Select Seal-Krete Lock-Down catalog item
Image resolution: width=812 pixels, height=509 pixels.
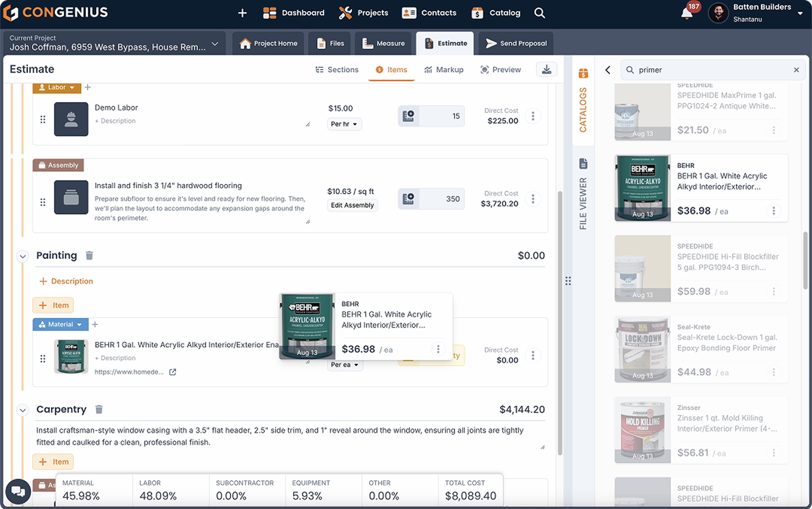pyautogui.click(x=701, y=350)
